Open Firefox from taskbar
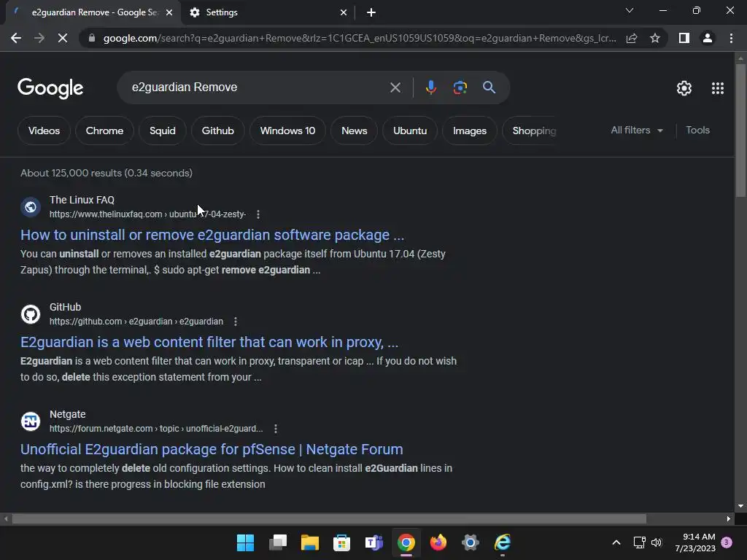747x560 pixels. [438, 542]
